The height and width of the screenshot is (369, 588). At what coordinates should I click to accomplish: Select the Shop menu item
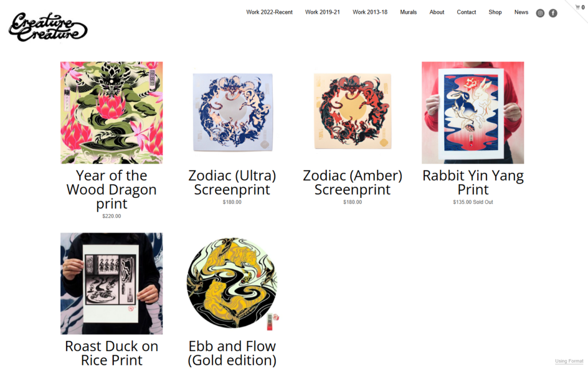pyautogui.click(x=495, y=12)
